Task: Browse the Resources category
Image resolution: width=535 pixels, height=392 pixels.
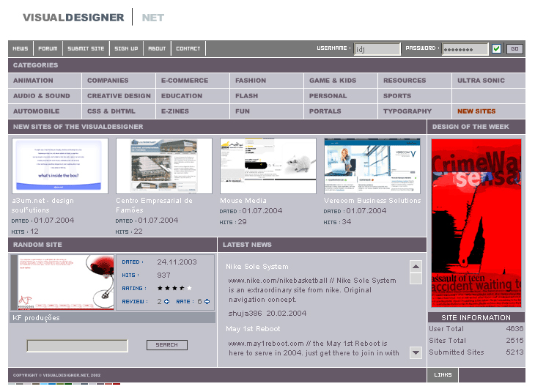Action: pyautogui.click(x=405, y=81)
